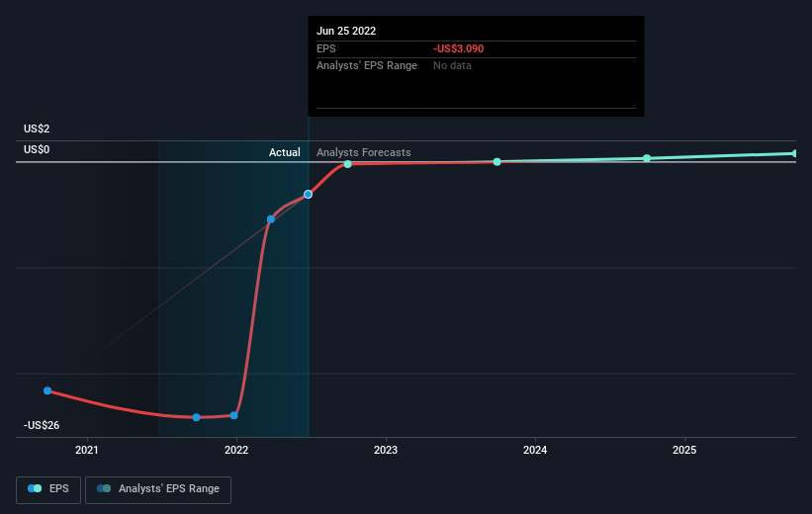Click the 2024 x-axis label
Image resolution: width=812 pixels, height=514 pixels.
(x=535, y=450)
